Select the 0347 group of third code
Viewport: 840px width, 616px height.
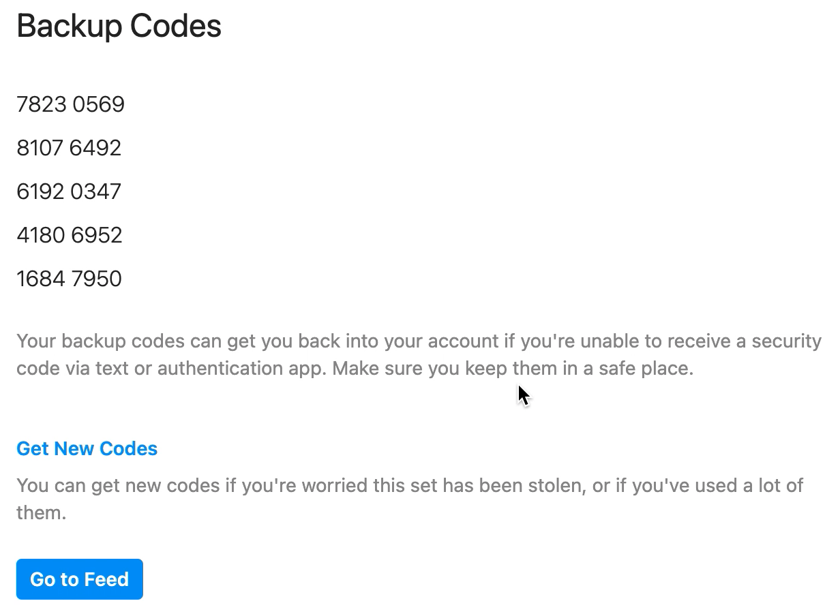pos(95,191)
